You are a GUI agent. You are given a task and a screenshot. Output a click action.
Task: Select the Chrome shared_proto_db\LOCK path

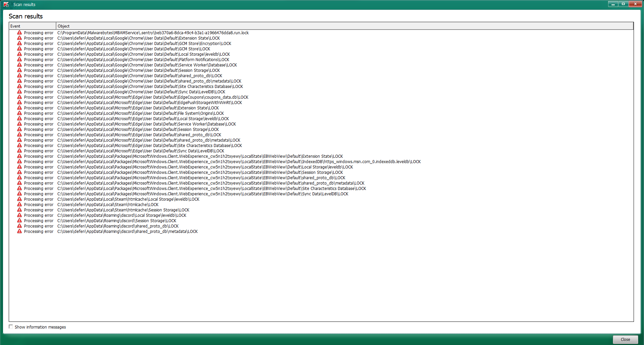coord(140,76)
